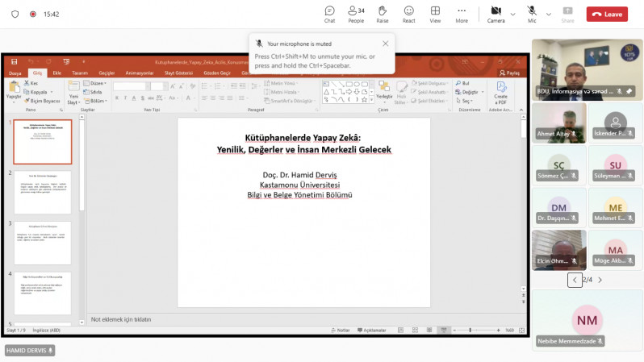This screenshot has width=644, height=362.
Task: Dismiss the microphone muted notification
Action: (385, 44)
